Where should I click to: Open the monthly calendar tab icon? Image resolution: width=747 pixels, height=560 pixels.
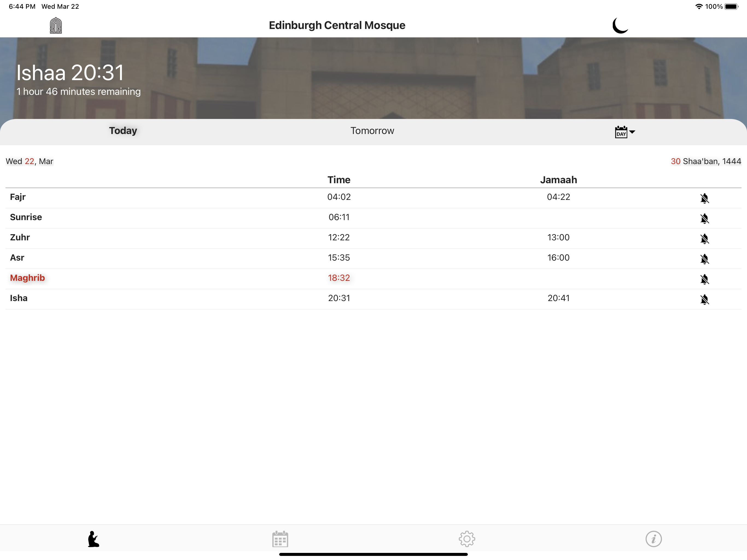[280, 539]
